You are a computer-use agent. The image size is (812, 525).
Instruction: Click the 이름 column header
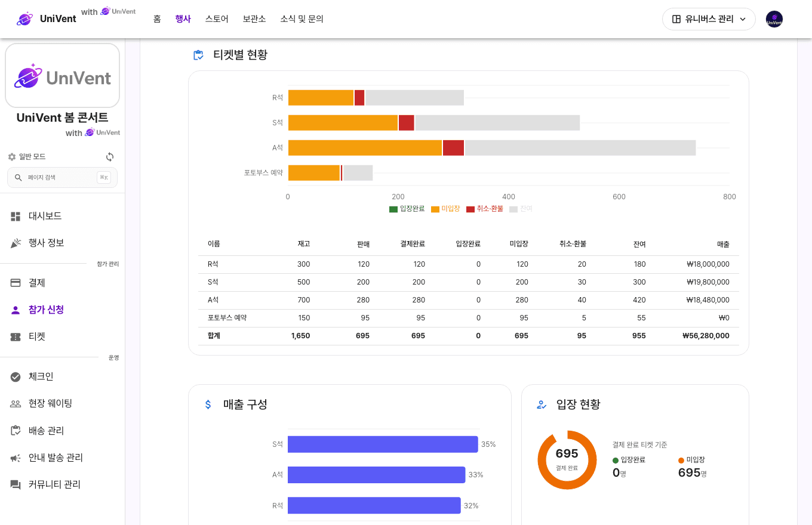click(x=214, y=244)
